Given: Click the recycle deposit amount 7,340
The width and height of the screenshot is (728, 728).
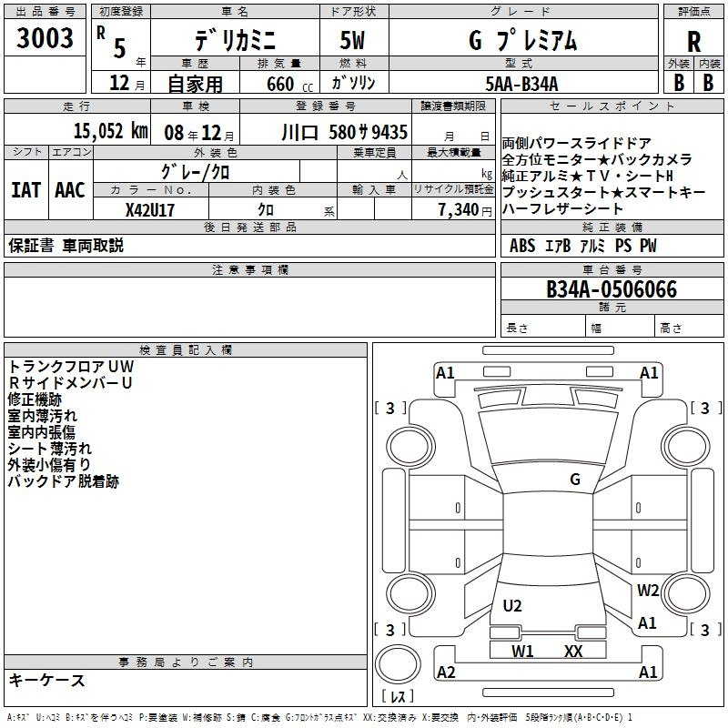Looking at the screenshot, I should pyautogui.click(x=459, y=208).
